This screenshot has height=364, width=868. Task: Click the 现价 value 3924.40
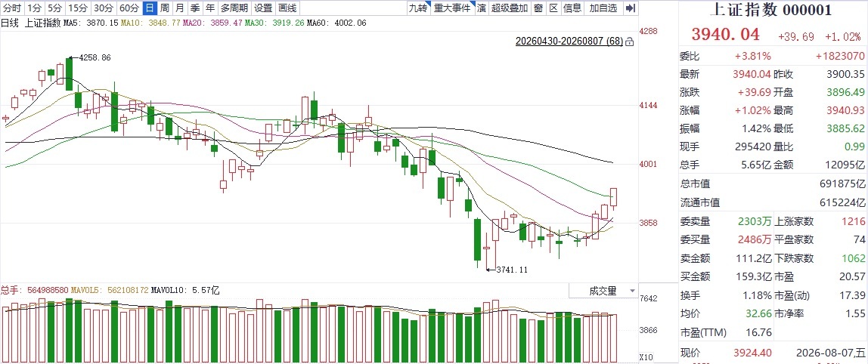point(752,353)
